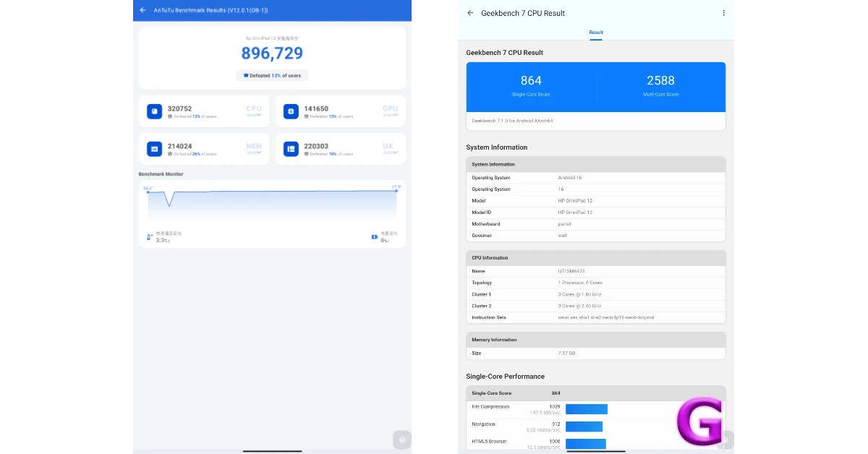The height and width of the screenshot is (454, 868).
Task: Click the Benchmark Monitor temperature graph
Action: [272, 203]
